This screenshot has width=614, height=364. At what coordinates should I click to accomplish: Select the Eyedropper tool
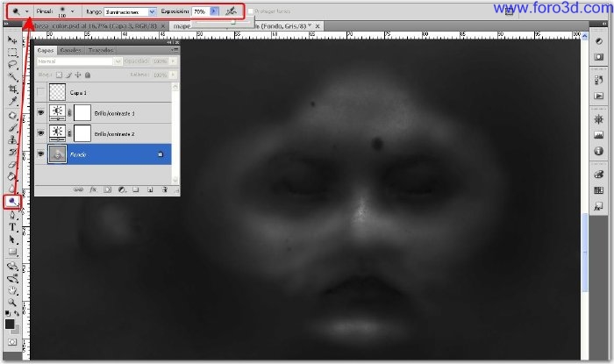[x=12, y=101]
